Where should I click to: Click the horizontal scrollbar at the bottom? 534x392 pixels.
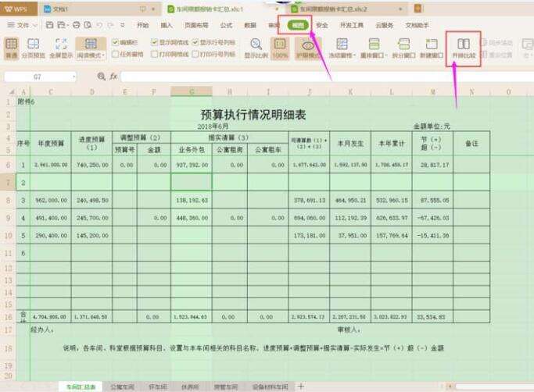494,387
